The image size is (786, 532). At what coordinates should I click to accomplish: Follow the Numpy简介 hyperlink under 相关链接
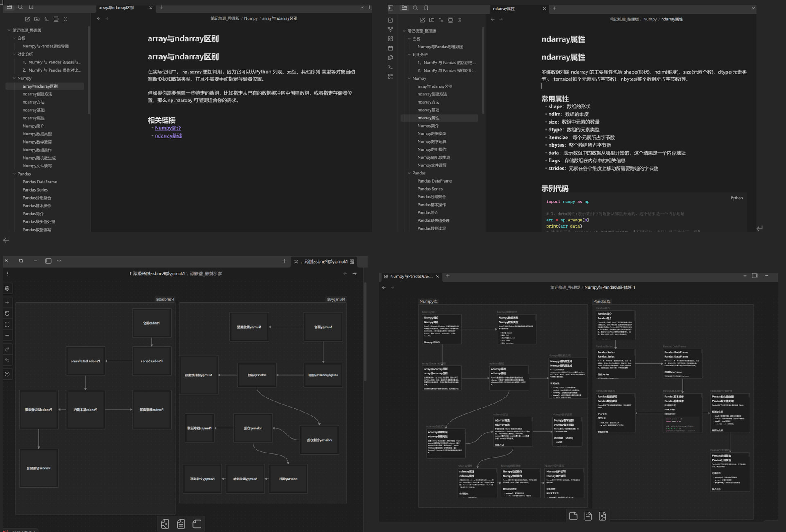[x=168, y=128]
